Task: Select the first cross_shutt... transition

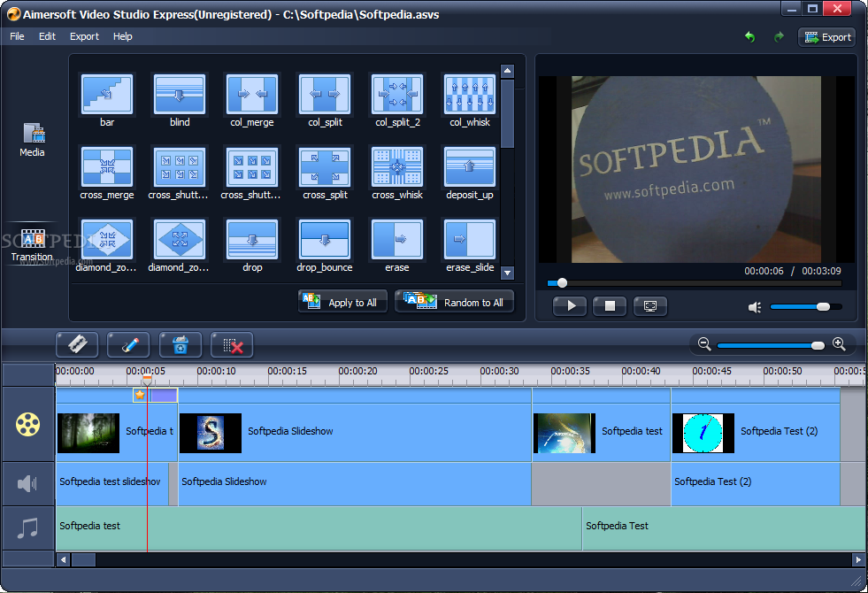Action: point(180,166)
